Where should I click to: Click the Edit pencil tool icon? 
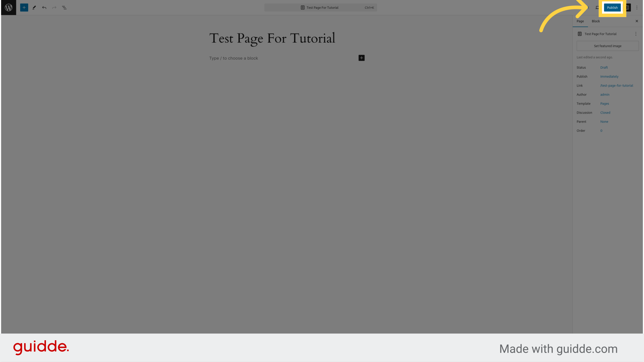coord(34,7)
